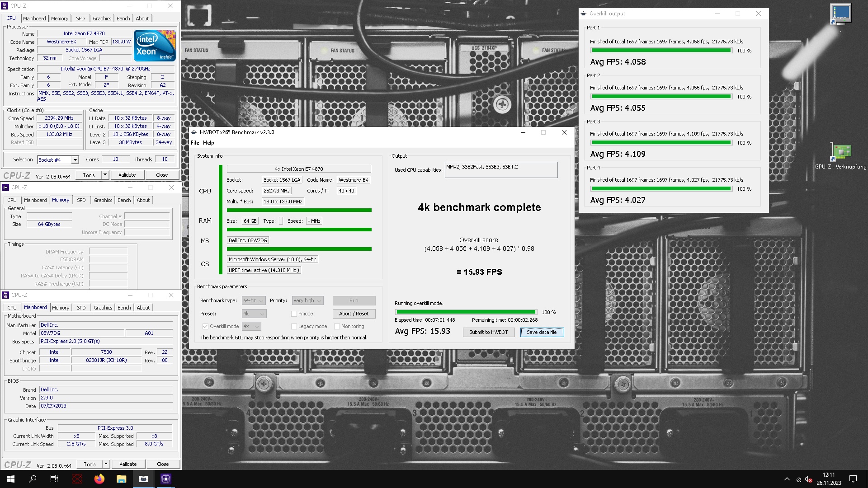868x488 pixels.
Task: Open the taskbar clock and date
Action: point(829,479)
